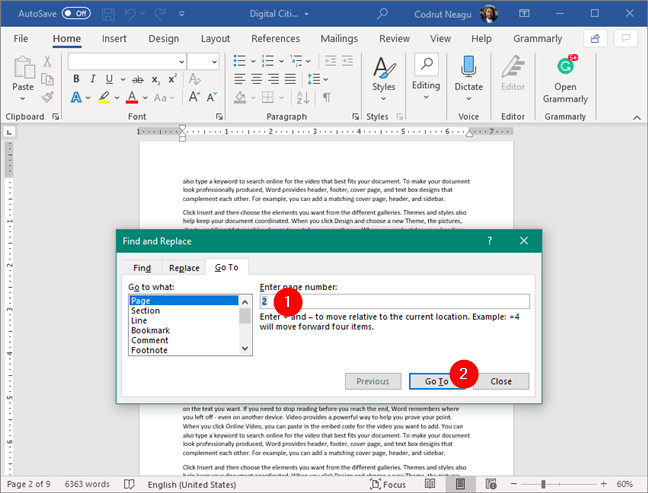Click the Paste clipboard icon
Image resolution: width=648 pixels, height=493 pixels.
point(23,67)
